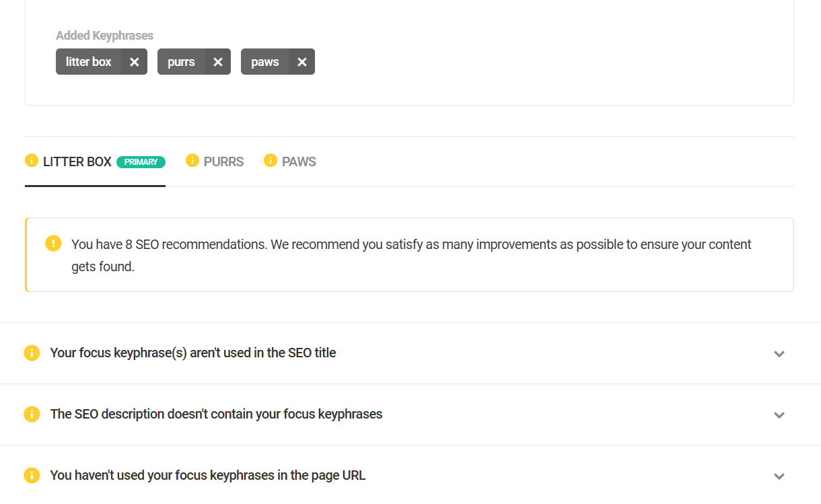Click the info icon next to LITTER BOX
The image size is (821, 504).
32,161
